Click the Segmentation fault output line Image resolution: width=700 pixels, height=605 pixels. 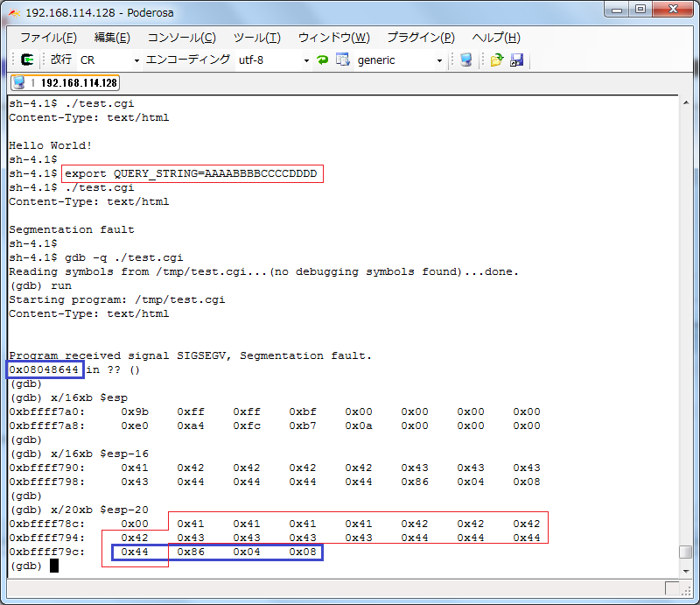(72, 229)
